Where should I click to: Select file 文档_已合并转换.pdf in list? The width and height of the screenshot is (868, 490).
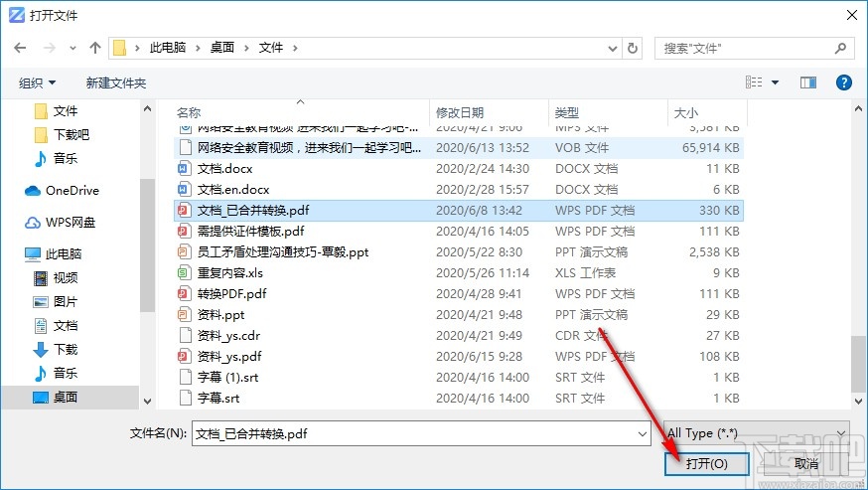tap(459, 210)
